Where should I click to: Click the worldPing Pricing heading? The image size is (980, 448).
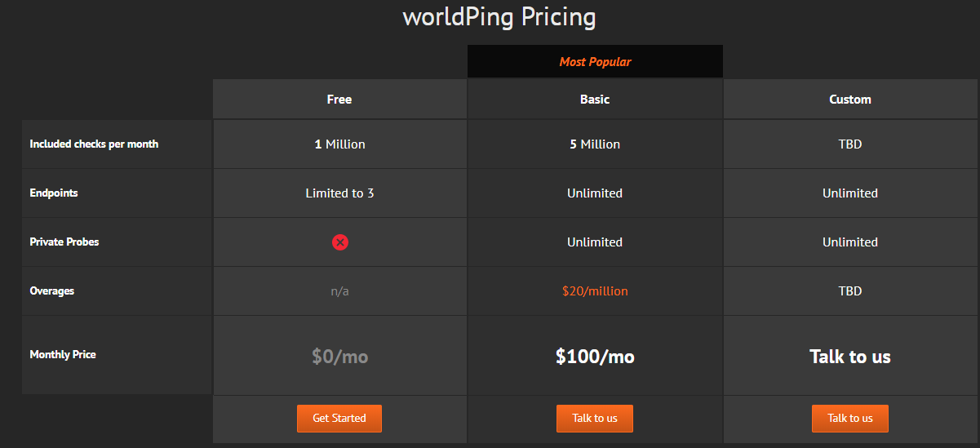499,16
